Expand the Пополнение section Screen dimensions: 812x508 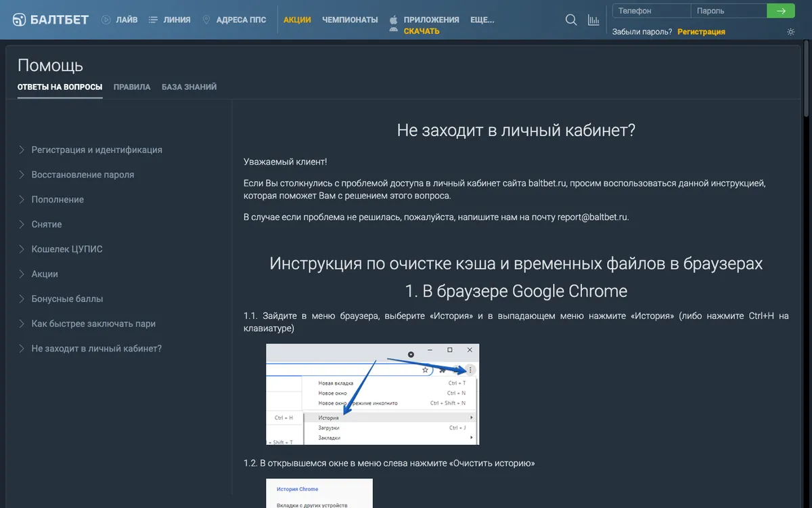click(x=58, y=200)
